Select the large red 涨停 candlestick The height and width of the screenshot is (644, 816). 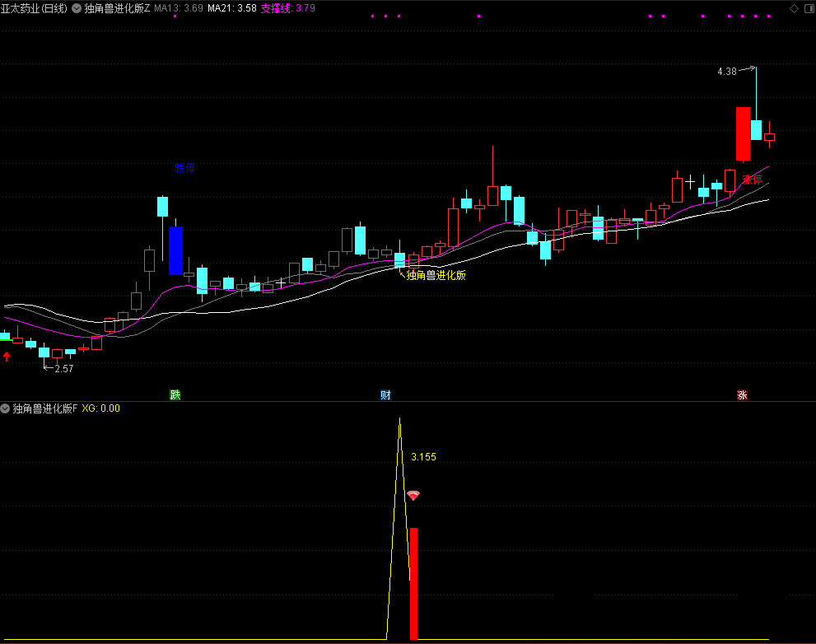[743, 133]
